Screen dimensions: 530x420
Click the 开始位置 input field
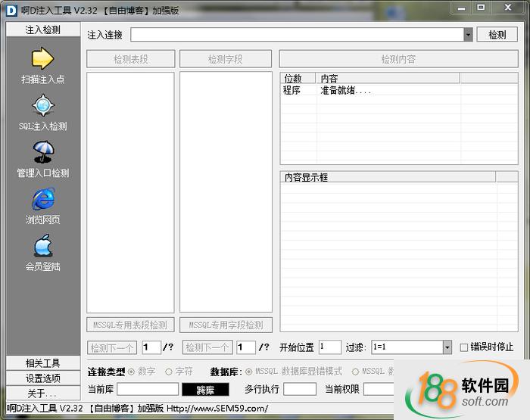coord(330,347)
